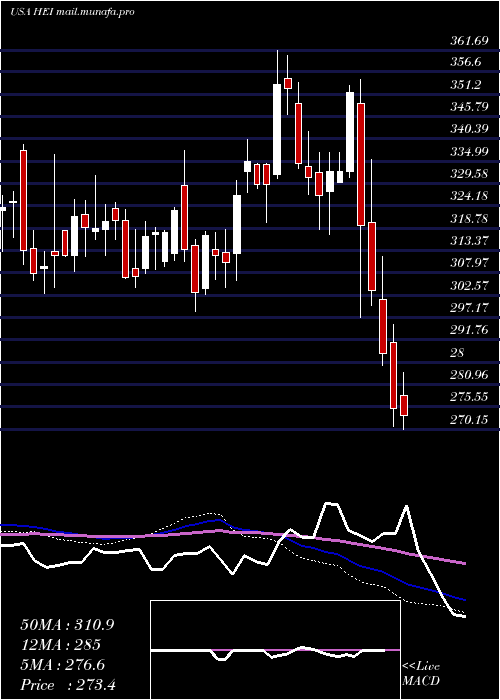The width and height of the screenshot is (500, 700).
Task: Click the 307.97 price axis label
Action: tap(468, 263)
